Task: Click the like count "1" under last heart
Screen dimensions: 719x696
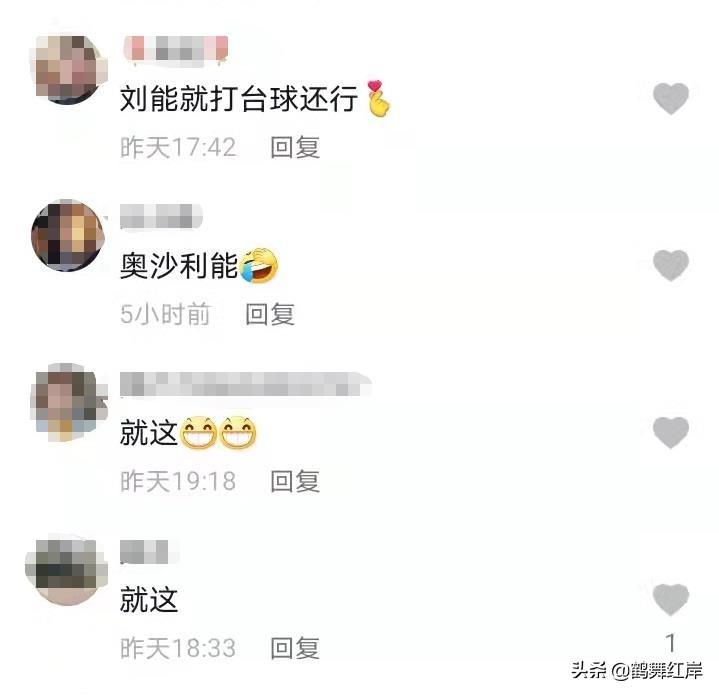Action: 670,642
